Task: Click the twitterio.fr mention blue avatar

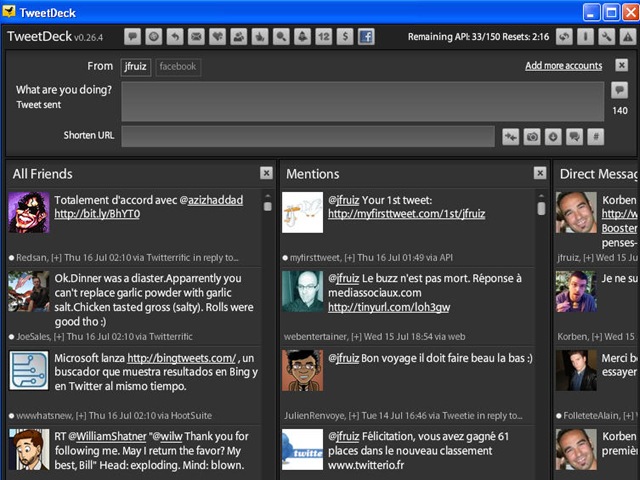Action: (x=302, y=449)
